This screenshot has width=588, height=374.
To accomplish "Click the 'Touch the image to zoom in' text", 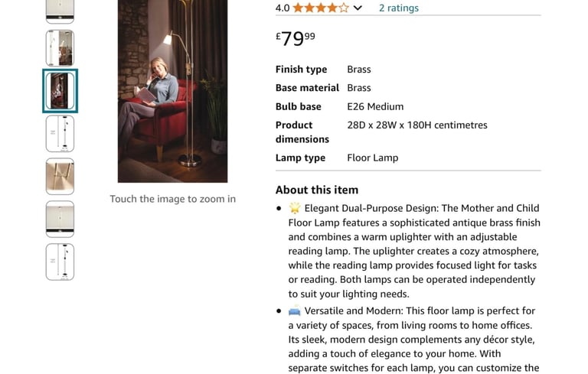I will (173, 199).
